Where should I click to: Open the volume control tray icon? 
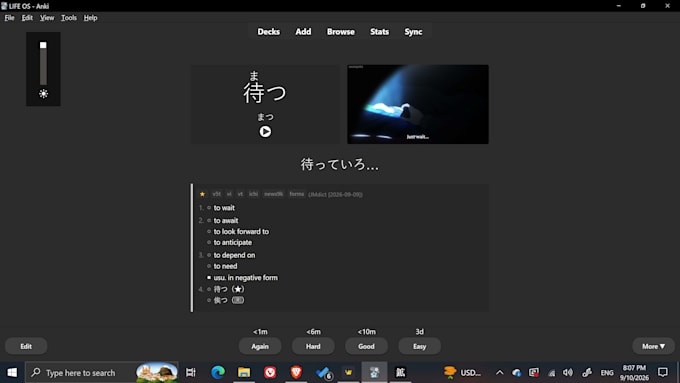click(x=568, y=372)
